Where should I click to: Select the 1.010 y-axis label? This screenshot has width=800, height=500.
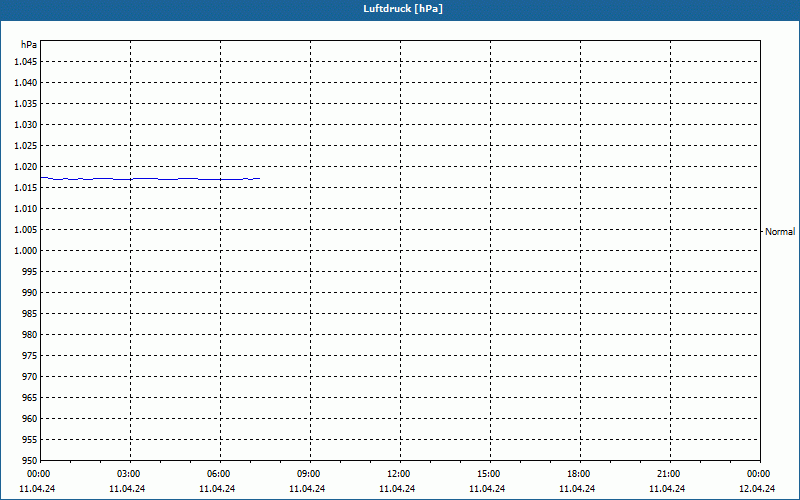pyautogui.click(x=26, y=209)
